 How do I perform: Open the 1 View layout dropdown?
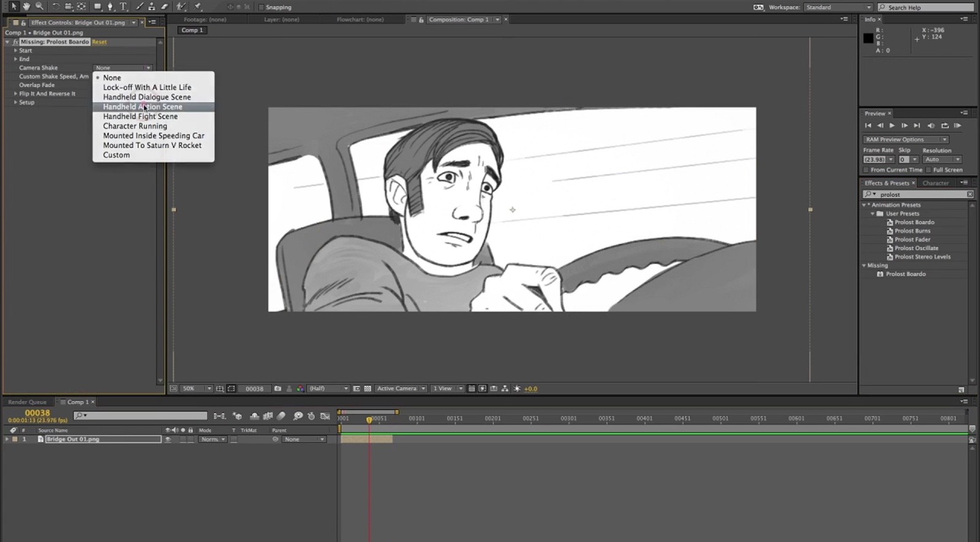[x=448, y=389]
